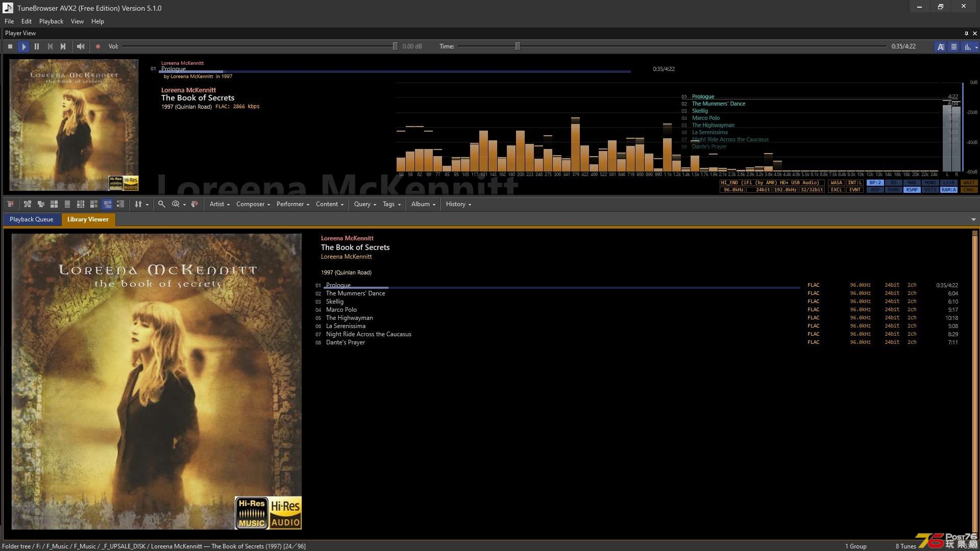The width and height of the screenshot is (980, 551).
Task: Open the View menu
Action: click(77, 21)
